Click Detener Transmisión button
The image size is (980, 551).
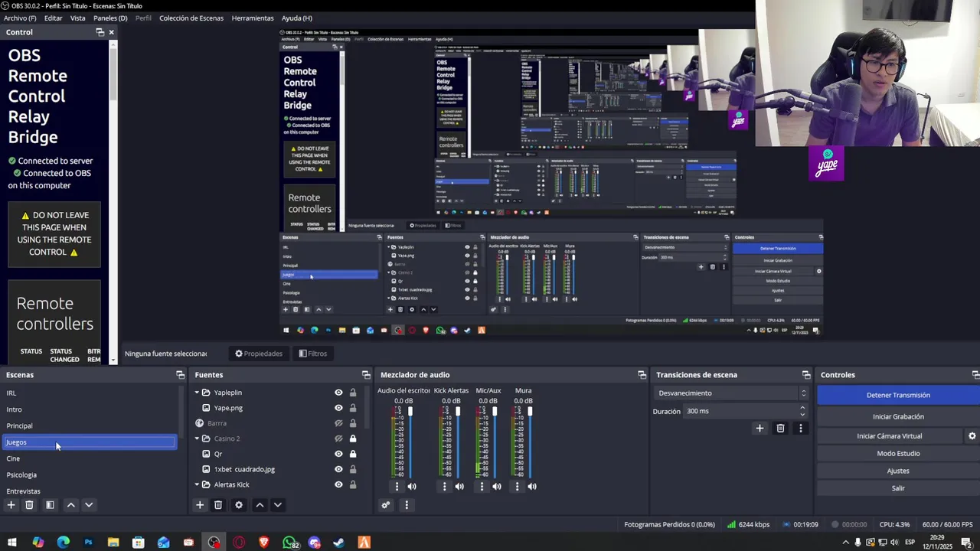(x=898, y=395)
